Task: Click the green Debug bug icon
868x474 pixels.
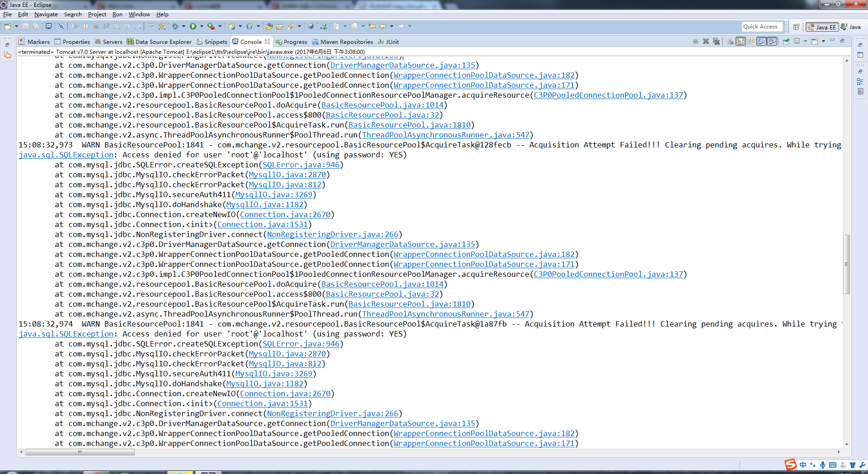Action: [175, 26]
